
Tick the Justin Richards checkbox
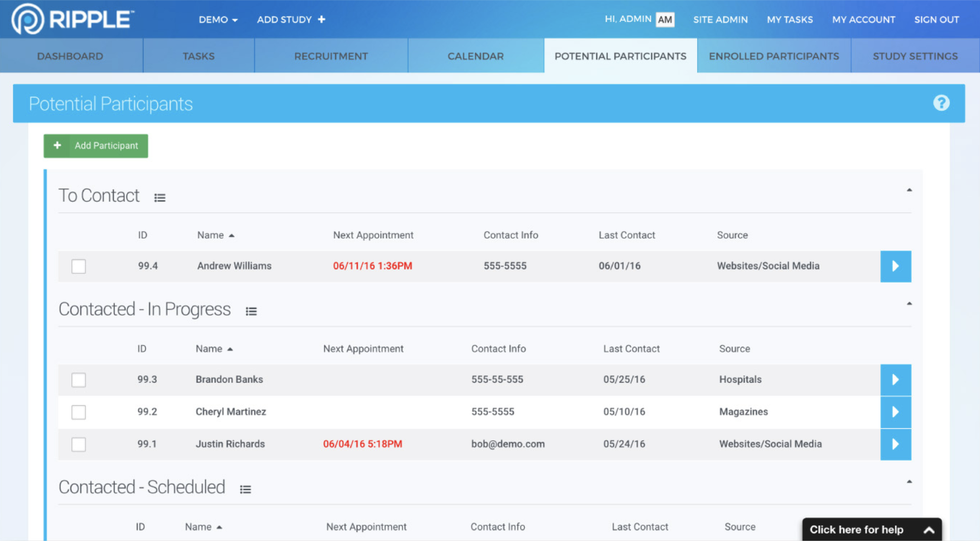[79, 444]
